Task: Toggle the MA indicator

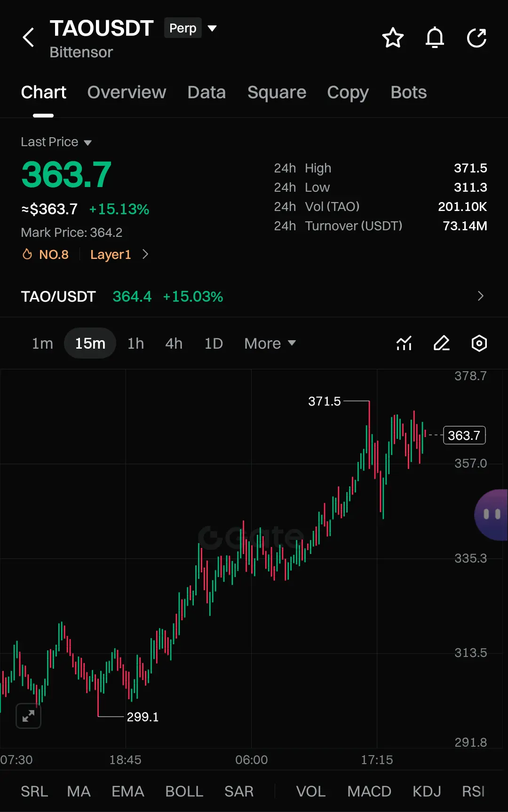Action: (x=79, y=791)
